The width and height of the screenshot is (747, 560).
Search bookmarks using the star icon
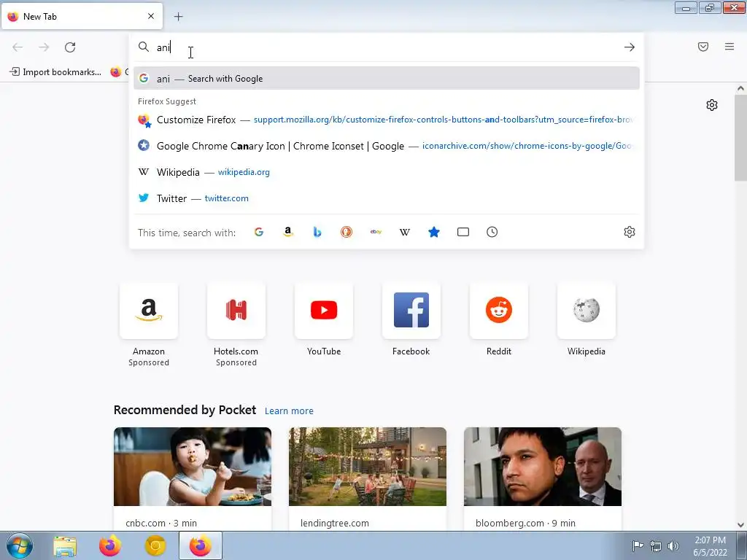[434, 232]
